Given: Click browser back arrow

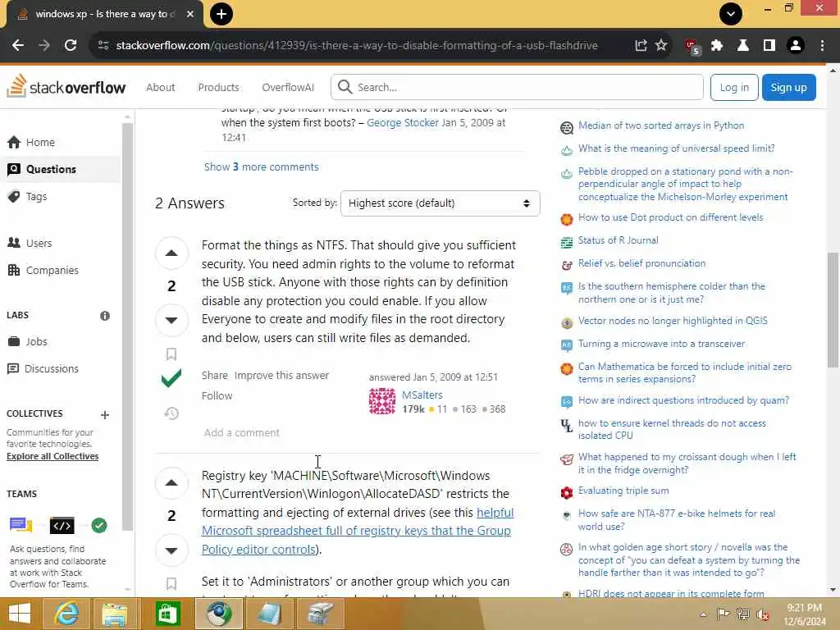Looking at the screenshot, I should pos(18,46).
